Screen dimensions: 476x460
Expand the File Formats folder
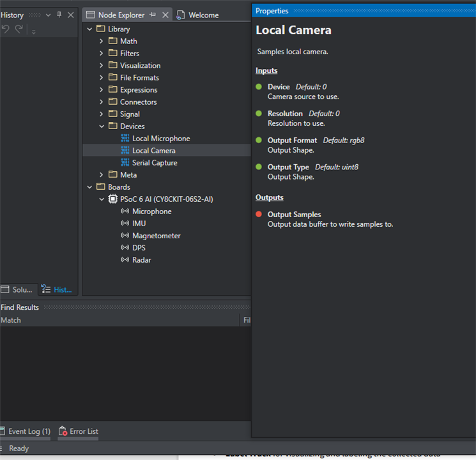pyautogui.click(x=102, y=77)
